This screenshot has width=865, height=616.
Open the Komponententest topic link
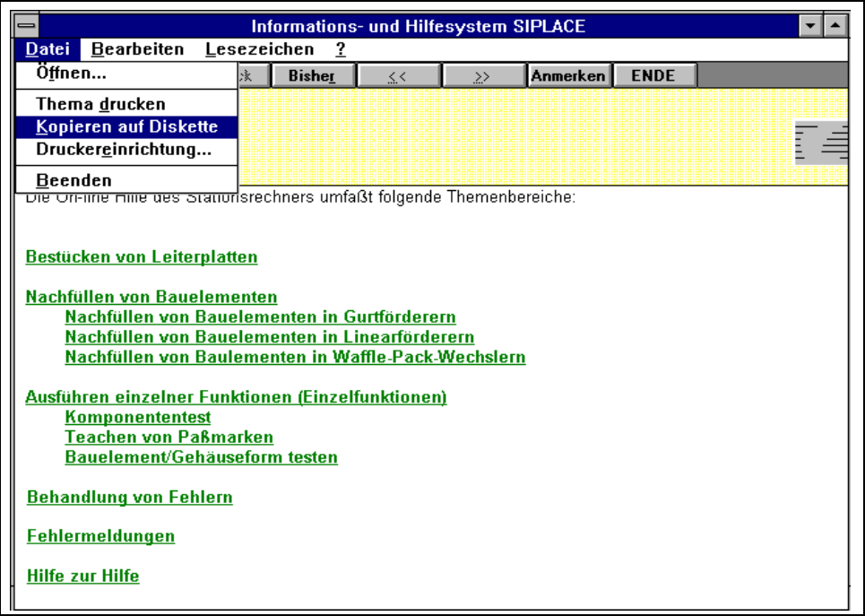click(x=138, y=417)
